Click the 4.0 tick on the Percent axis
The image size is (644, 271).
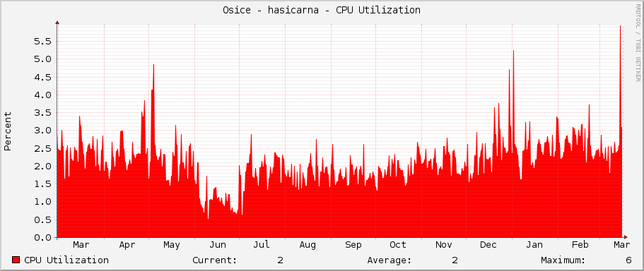[x=42, y=95]
